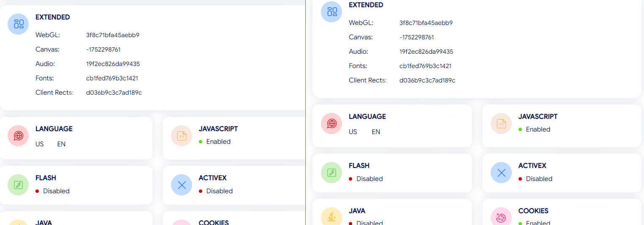Click the JAVA heading in right window

357,211
